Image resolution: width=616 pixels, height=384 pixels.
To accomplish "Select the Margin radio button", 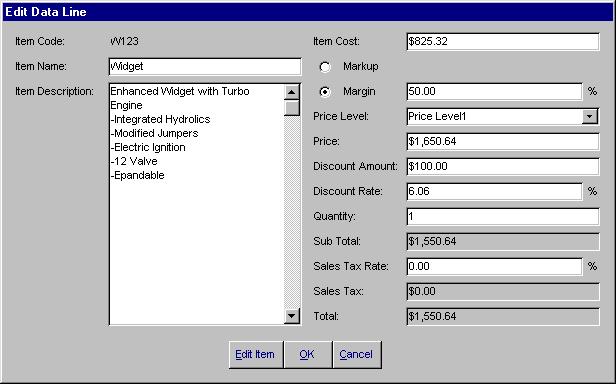I will coord(325,92).
